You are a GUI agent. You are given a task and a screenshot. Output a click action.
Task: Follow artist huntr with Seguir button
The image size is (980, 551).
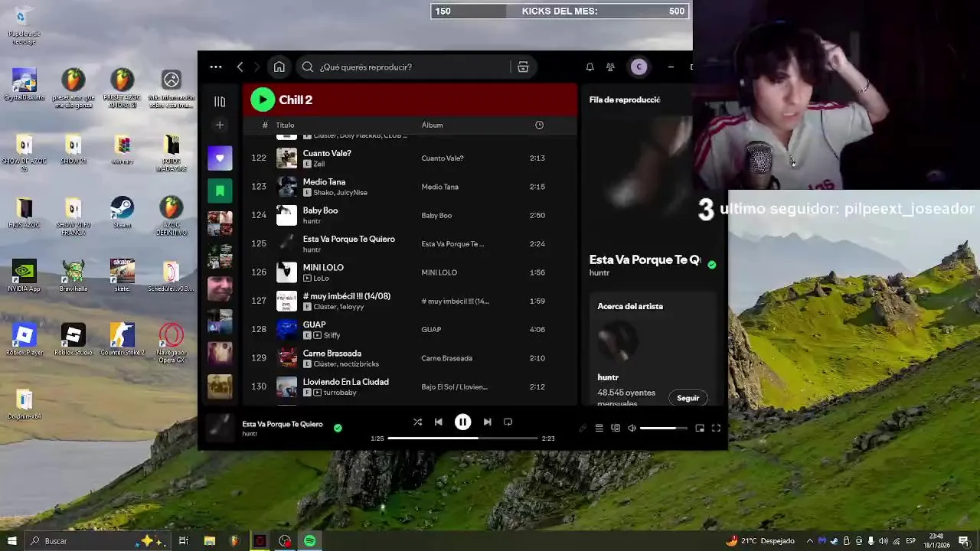click(688, 398)
